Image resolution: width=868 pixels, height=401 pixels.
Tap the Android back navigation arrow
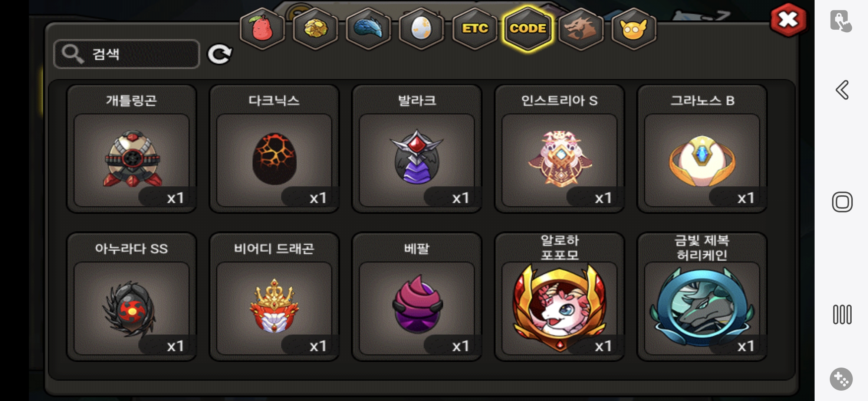pos(842,90)
